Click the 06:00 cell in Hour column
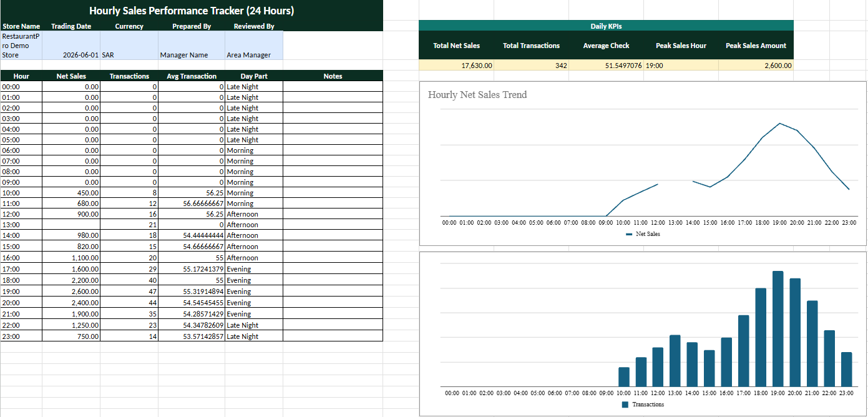 21,150
